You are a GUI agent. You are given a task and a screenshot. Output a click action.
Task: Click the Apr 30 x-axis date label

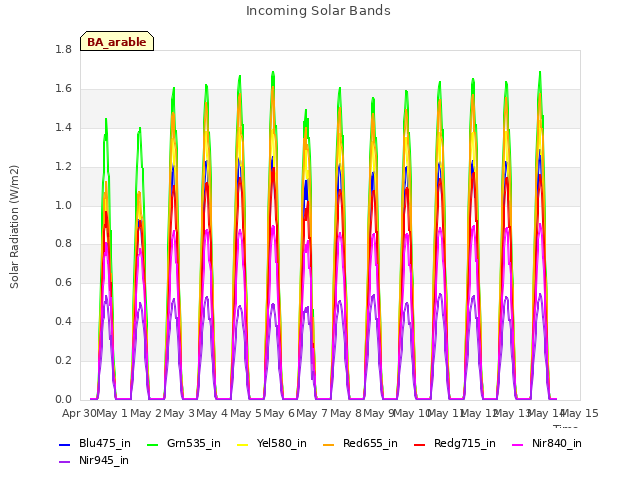pos(79,414)
